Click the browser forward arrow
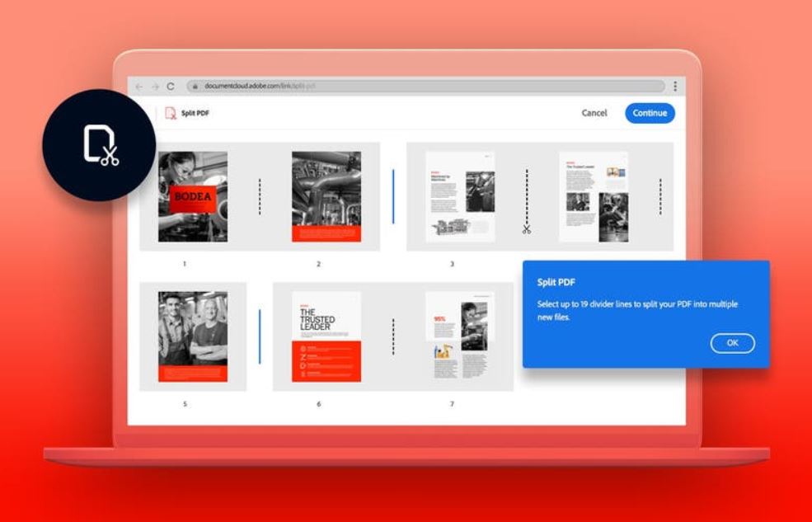Viewport: 812px width, 522px height. pyautogui.click(x=154, y=87)
